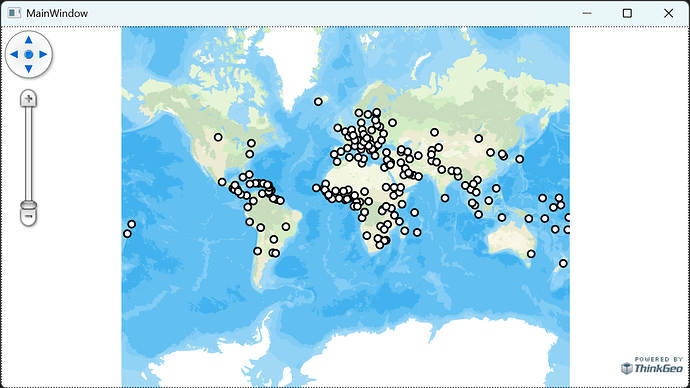Select the marker on New Zealand
690x388 pixels.
(x=563, y=264)
